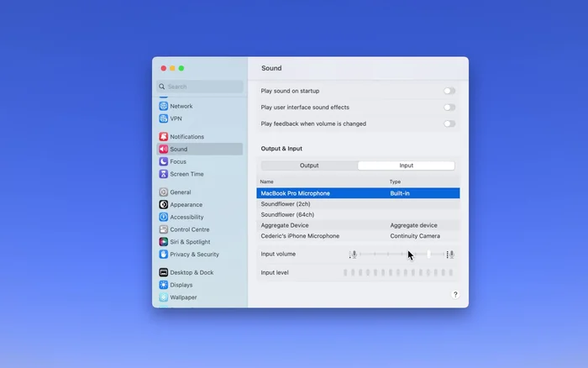588x368 pixels.
Task: Toggle Play feedback when volume is changed
Action: tap(449, 124)
